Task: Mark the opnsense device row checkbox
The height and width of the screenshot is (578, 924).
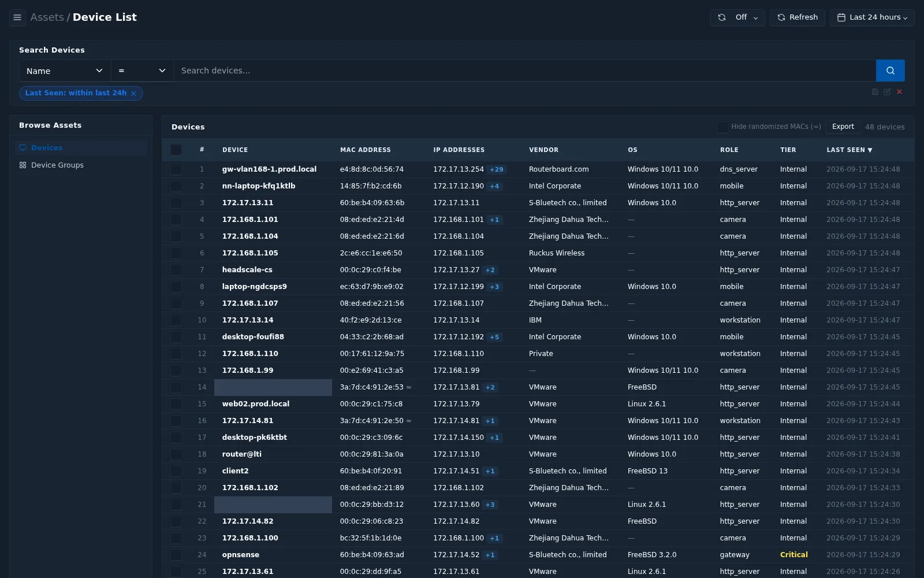Action: 176,555
